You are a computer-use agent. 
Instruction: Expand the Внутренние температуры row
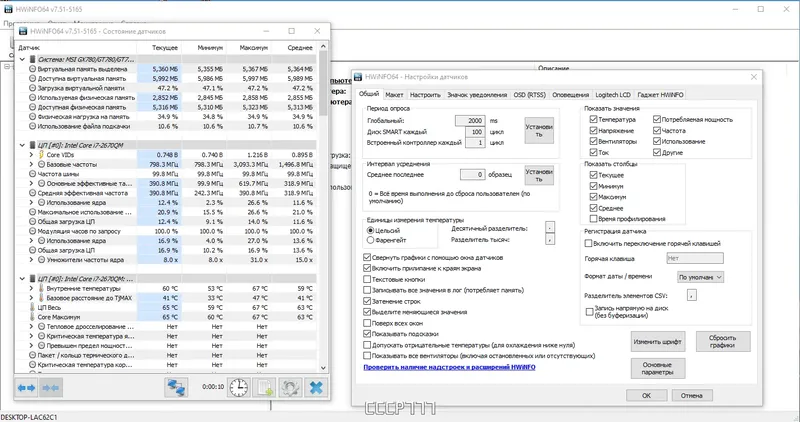click(31, 288)
